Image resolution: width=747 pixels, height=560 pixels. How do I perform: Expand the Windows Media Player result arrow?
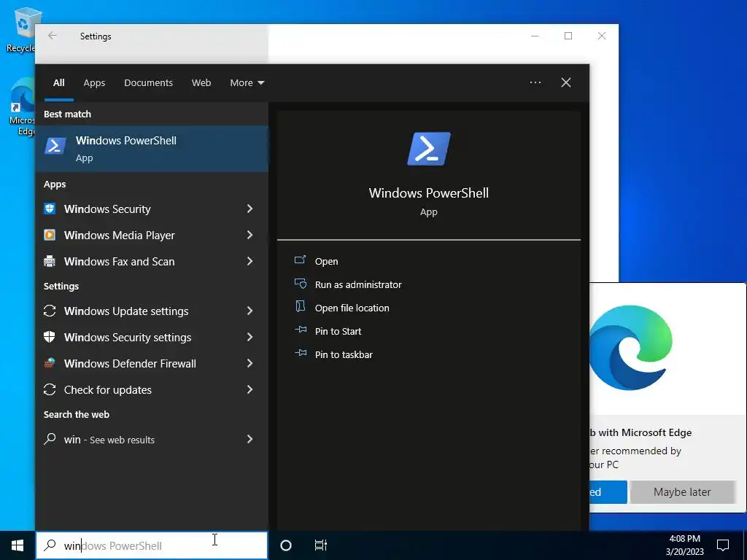point(249,235)
